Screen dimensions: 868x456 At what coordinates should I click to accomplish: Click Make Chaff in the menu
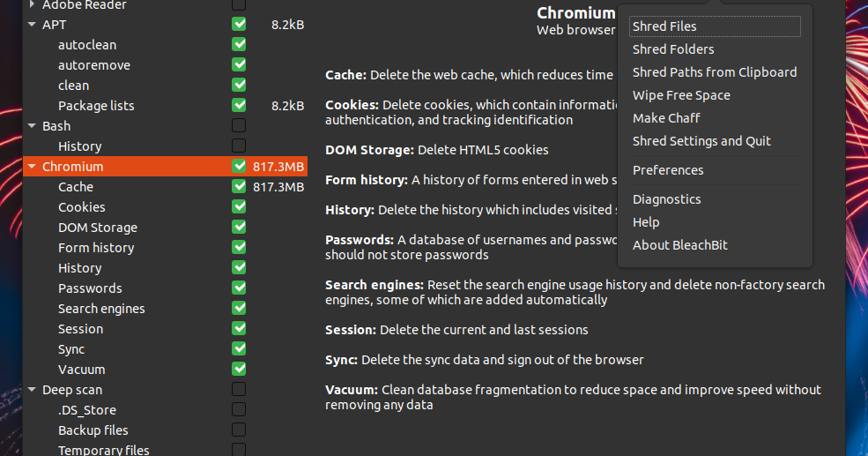(715, 118)
